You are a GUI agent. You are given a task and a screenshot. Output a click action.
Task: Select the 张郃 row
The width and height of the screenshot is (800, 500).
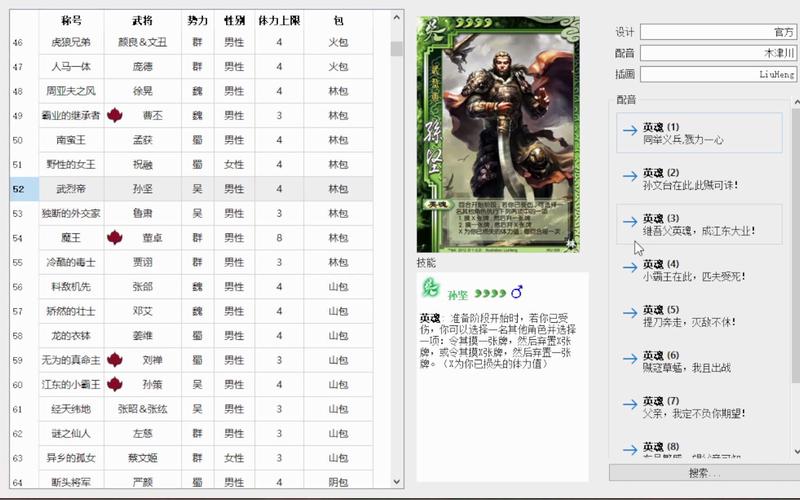tap(191, 287)
